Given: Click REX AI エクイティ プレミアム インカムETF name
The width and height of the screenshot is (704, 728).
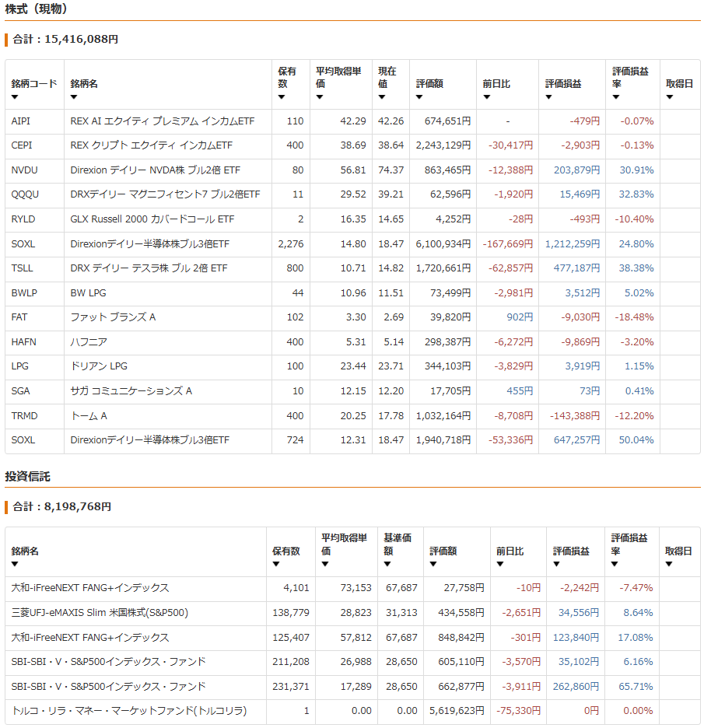Looking at the screenshot, I should [x=162, y=121].
